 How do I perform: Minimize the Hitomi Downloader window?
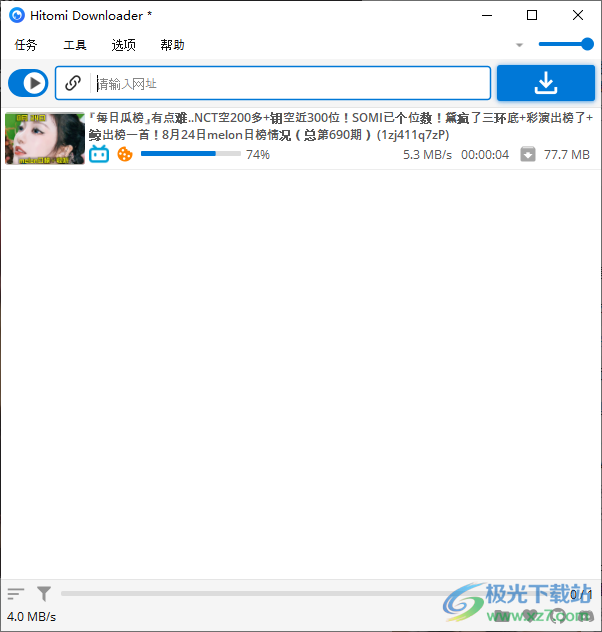487,15
